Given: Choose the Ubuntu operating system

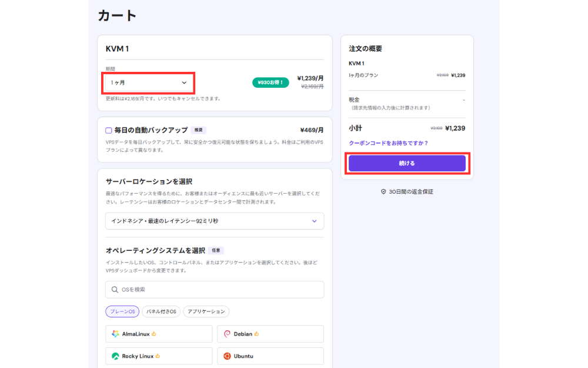Looking at the screenshot, I should click(x=270, y=356).
